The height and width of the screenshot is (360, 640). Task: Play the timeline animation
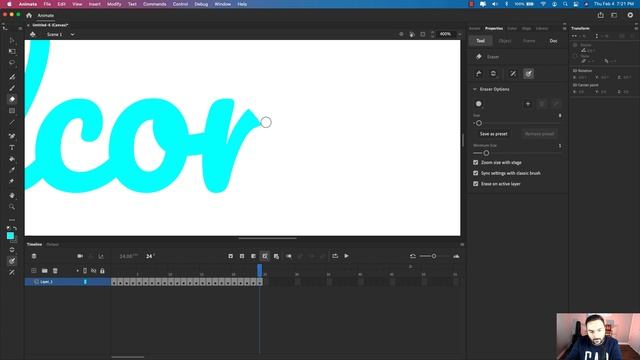tap(347, 256)
